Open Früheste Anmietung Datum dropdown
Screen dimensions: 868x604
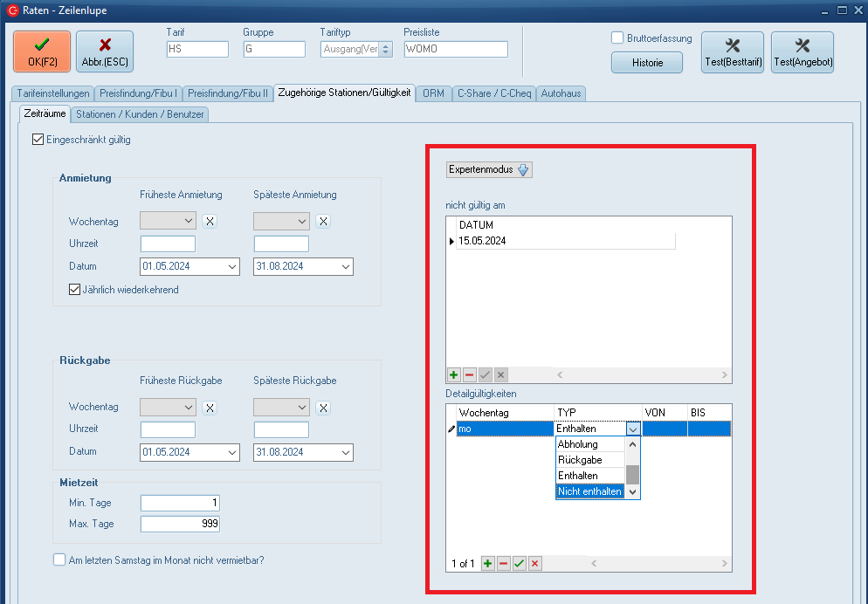pyautogui.click(x=231, y=267)
